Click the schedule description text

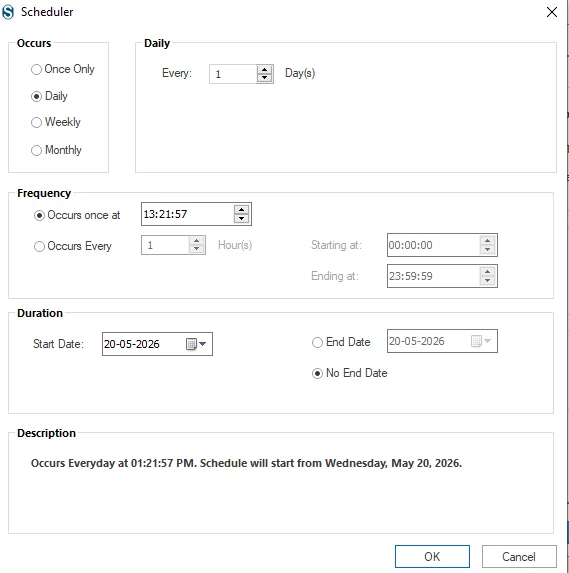click(246, 463)
